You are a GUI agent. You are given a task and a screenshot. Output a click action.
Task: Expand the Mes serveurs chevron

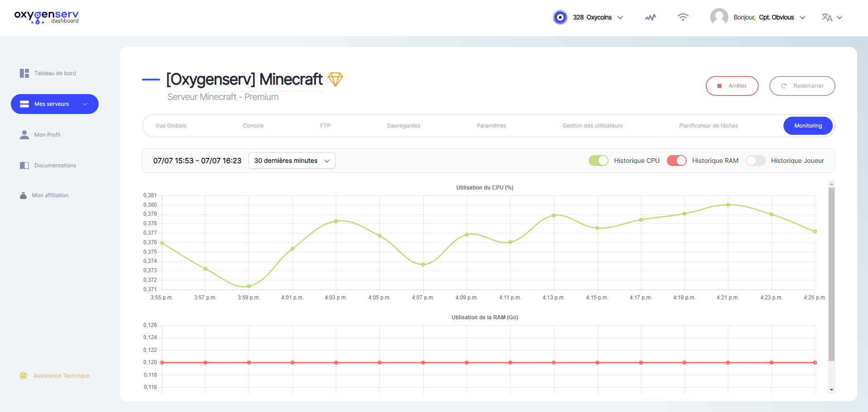point(85,104)
